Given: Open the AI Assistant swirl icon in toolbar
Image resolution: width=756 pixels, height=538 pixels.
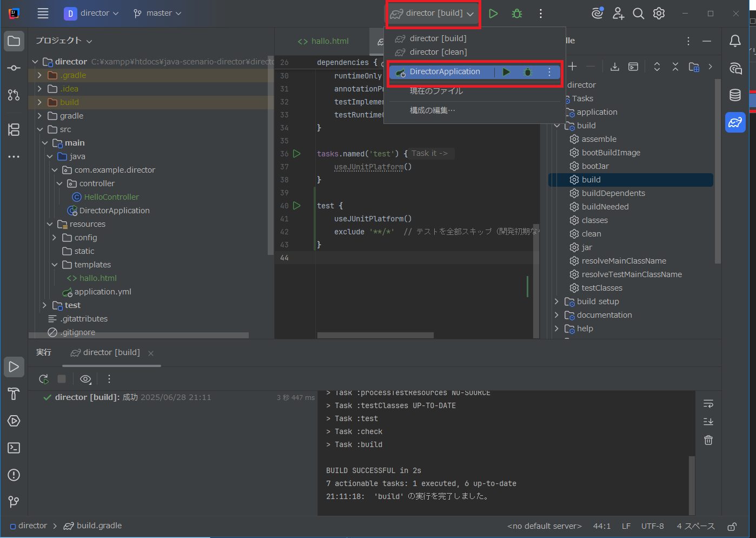Looking at the screenshot, I should 597,14.
